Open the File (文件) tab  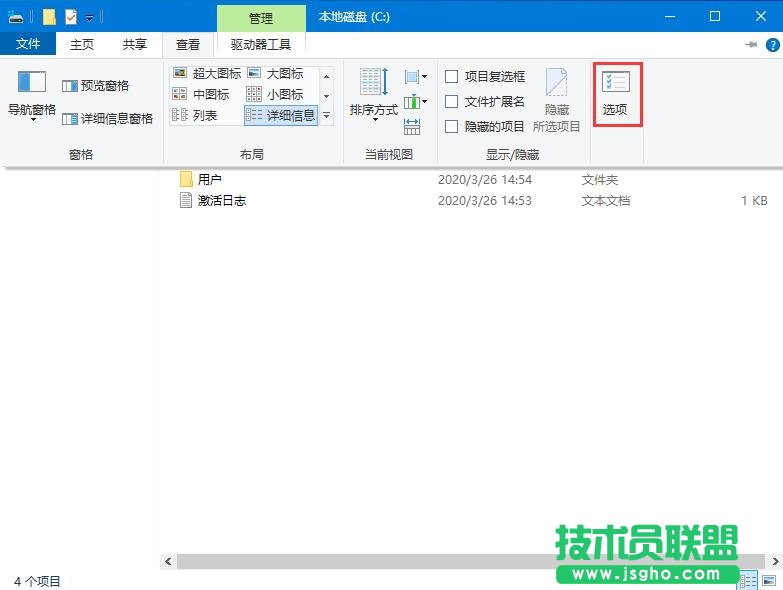pyautogui.click(x=28, y=44)
